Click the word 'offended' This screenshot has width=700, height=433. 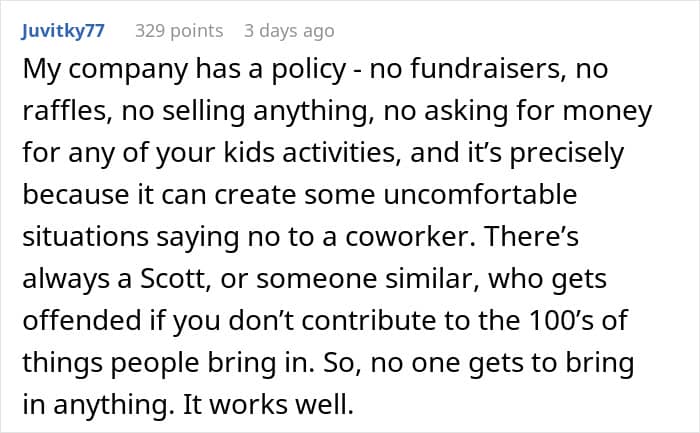(80, 320)
